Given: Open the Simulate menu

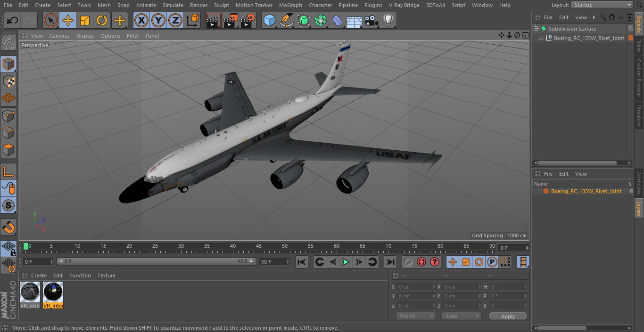Looking at the screenshot, I should 173,5.
